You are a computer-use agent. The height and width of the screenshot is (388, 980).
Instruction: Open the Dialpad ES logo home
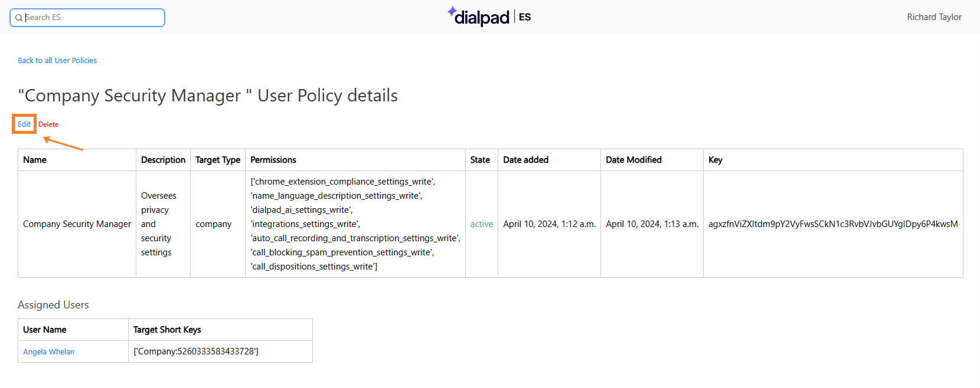(x=489, y=17)
